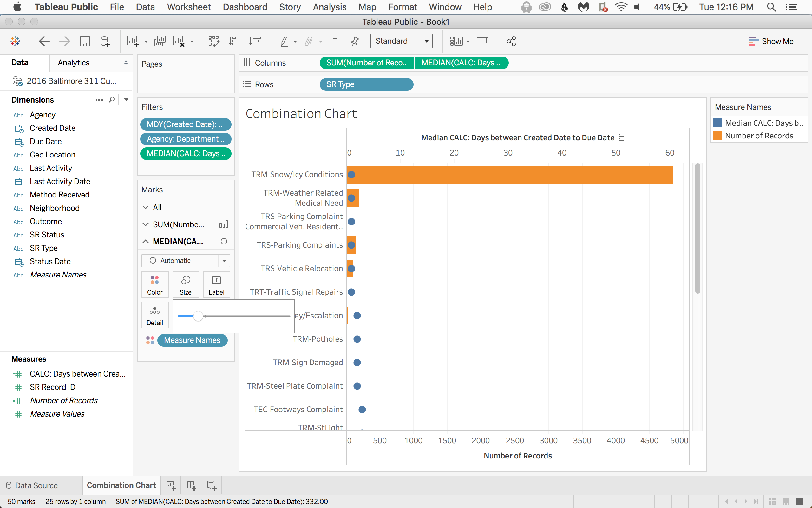Expand the All marks section
Image resolution: width=812 pixels, height=508 pixels.
(146, 207)
